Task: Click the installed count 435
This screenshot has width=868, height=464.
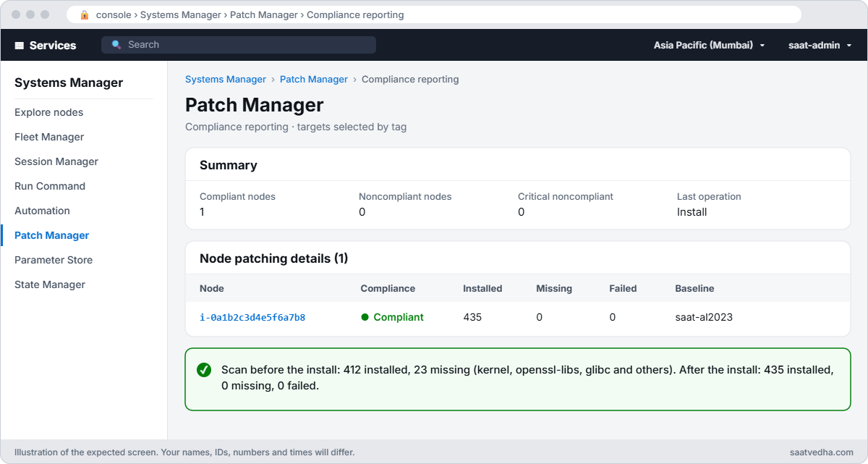Action: (472, 317)
